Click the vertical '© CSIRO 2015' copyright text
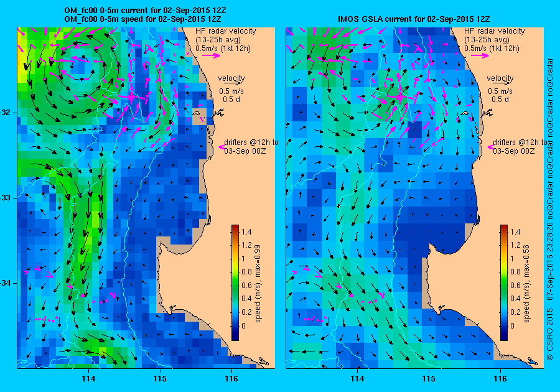The width and height of the screenshot is (560, 392). [x=550, y=335]
